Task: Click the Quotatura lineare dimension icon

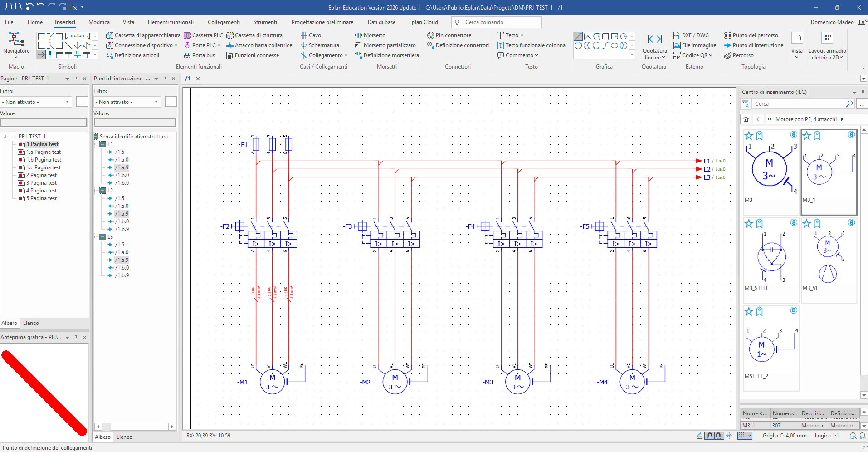Action: [x=654, y=39]
